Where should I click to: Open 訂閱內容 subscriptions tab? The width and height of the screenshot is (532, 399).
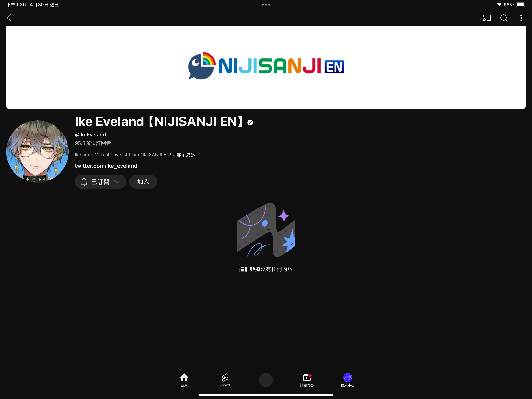click(307, 380)
